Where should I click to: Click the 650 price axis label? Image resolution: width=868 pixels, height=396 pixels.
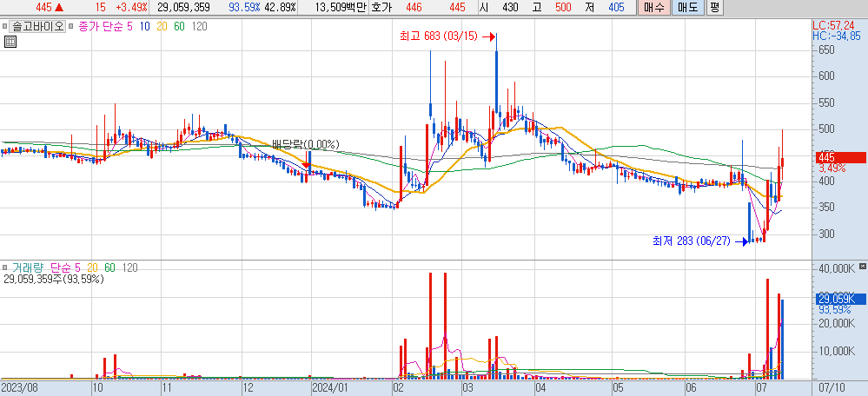coord(827,50)
